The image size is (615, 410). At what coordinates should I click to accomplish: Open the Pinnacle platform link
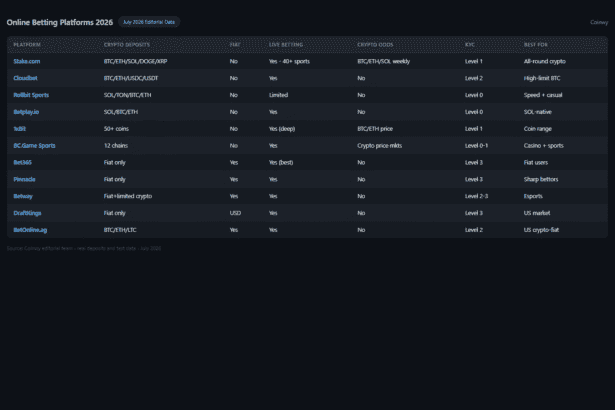click(24, 179)
